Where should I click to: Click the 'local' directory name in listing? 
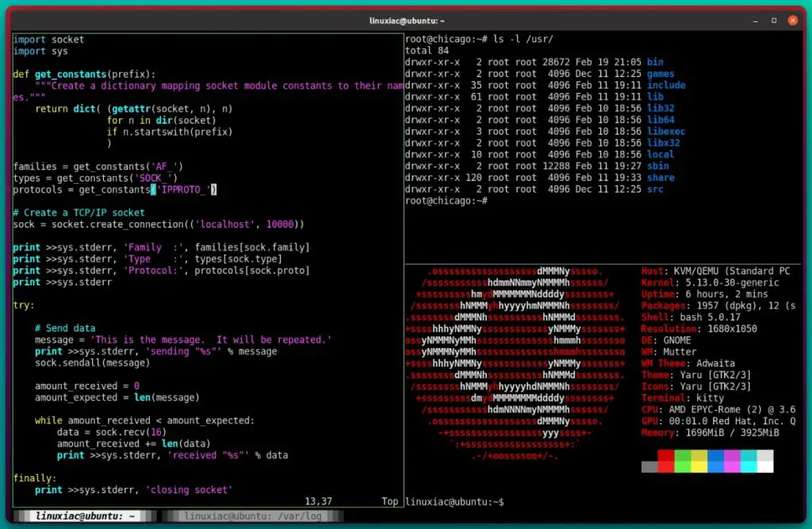[x=661, y=155]
